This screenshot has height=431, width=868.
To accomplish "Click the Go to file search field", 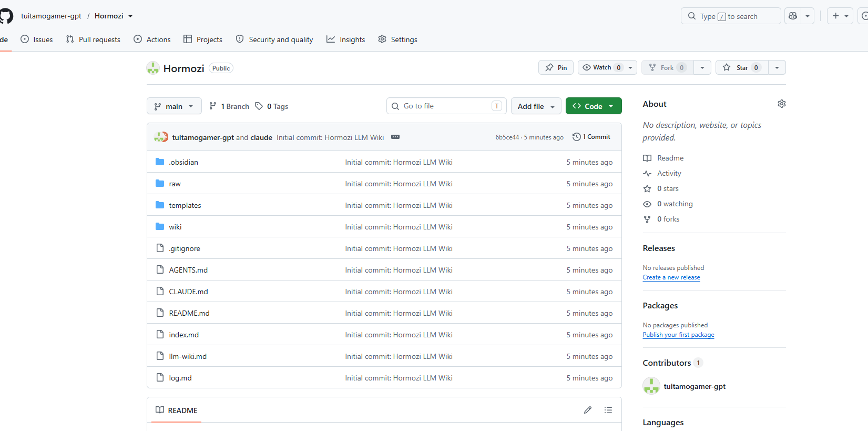I will (x=446, y=106).
